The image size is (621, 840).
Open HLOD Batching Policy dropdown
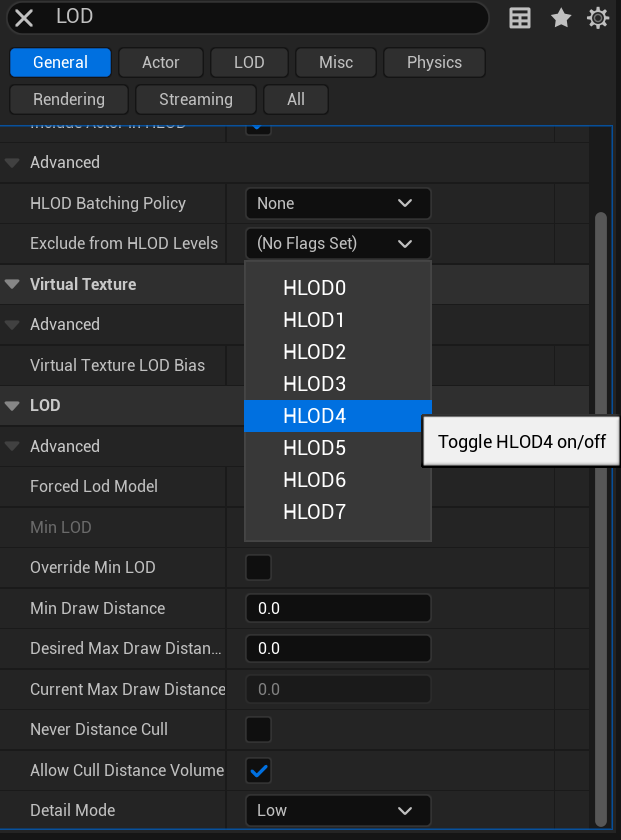337,203
